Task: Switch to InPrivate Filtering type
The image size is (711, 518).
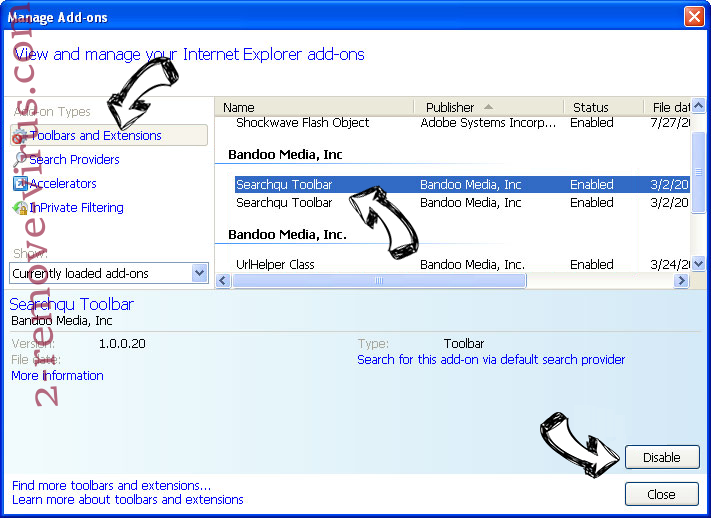Action: point(76,208)
